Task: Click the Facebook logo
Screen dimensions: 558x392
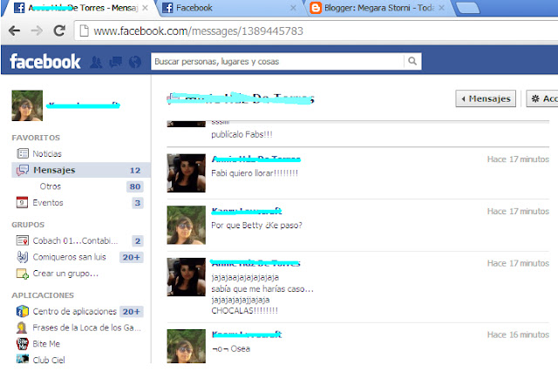Action: (45, 61)
